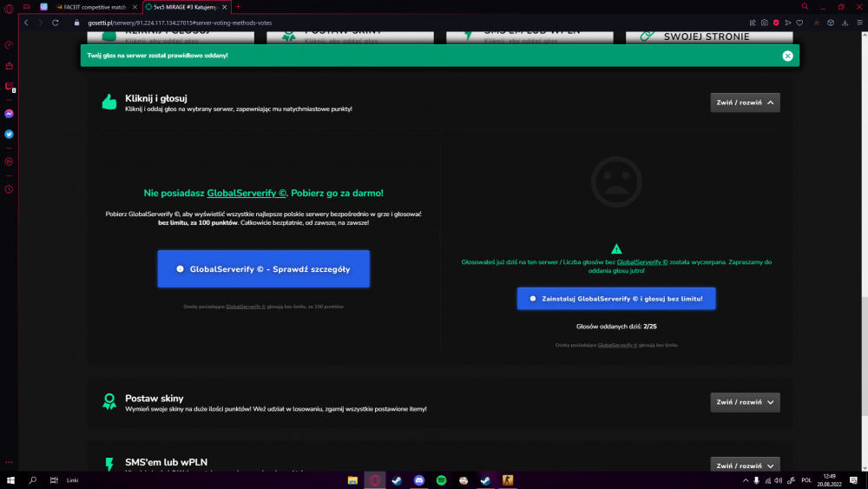This screenshot has width=868, height=489.
Task: Switch to FACEIT competitive match tab
Action: tap(94, 7)
